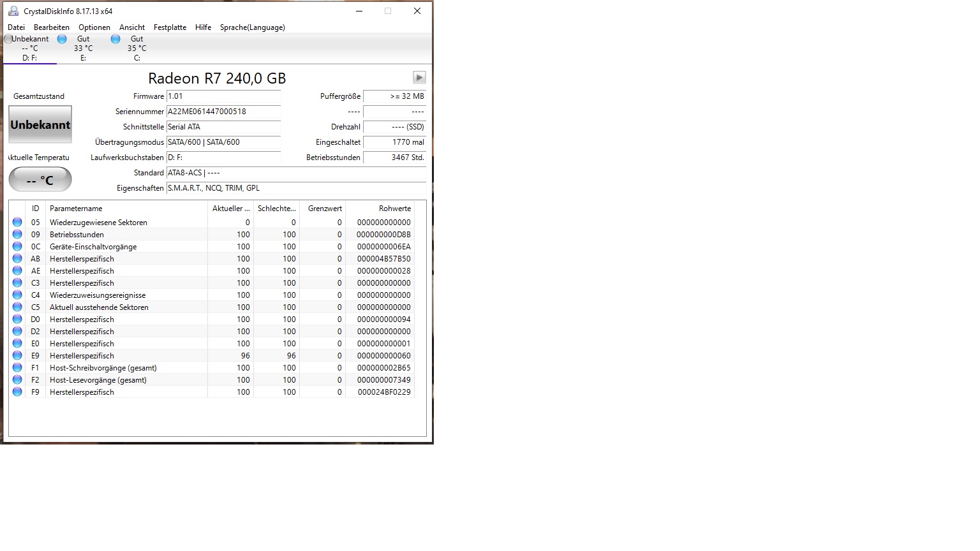Select the Gut 35 °C C: disk tab
The height and width of the screenshot is (551, 980).
(137, 48)
